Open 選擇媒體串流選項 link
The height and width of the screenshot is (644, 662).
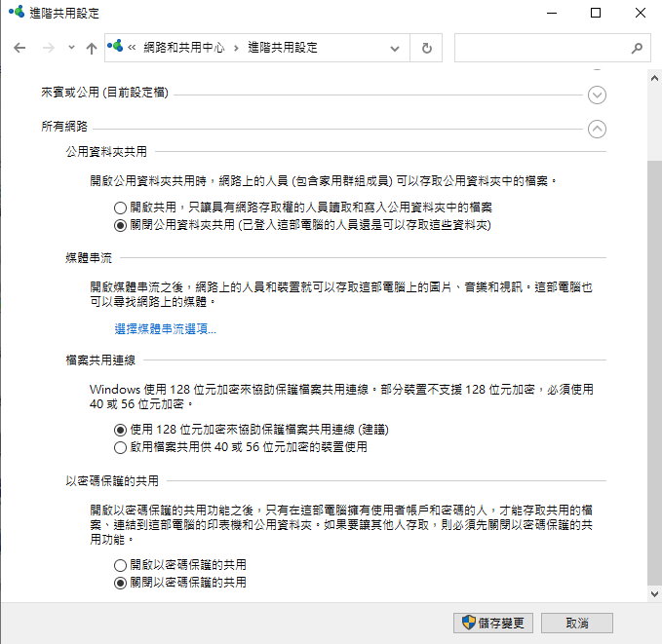166,329
